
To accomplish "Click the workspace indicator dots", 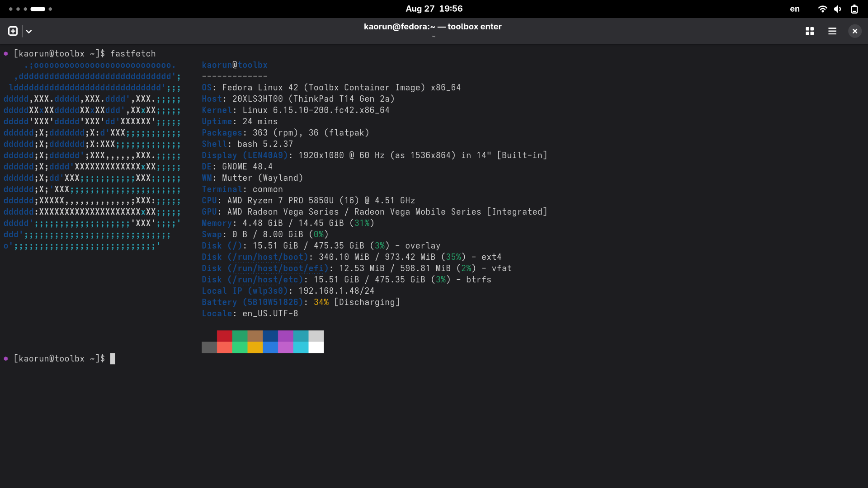I will point(30,9).
